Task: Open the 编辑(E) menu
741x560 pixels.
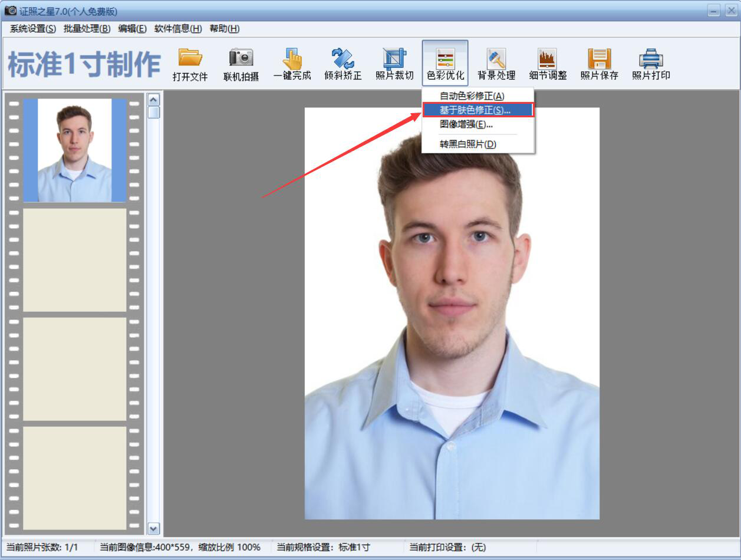Action: click(132, 29)
